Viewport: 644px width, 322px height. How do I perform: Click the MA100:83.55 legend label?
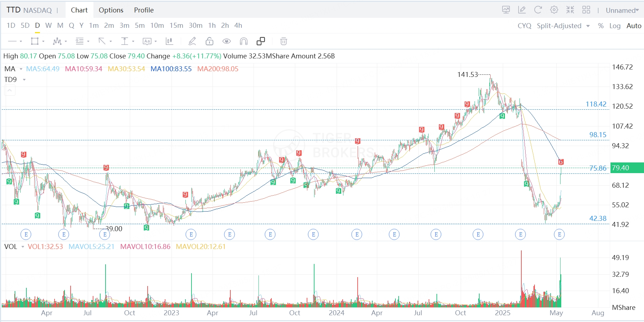(x=171, y=69)
